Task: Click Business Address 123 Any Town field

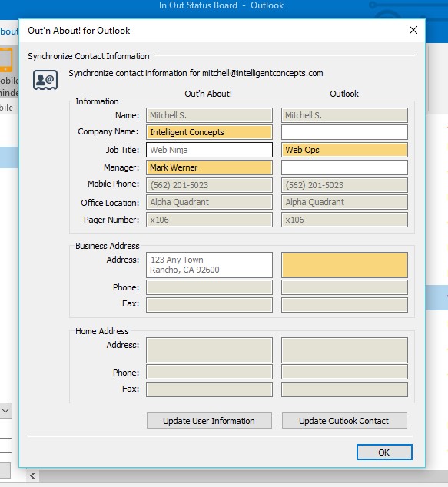Action: coord(209,265)
